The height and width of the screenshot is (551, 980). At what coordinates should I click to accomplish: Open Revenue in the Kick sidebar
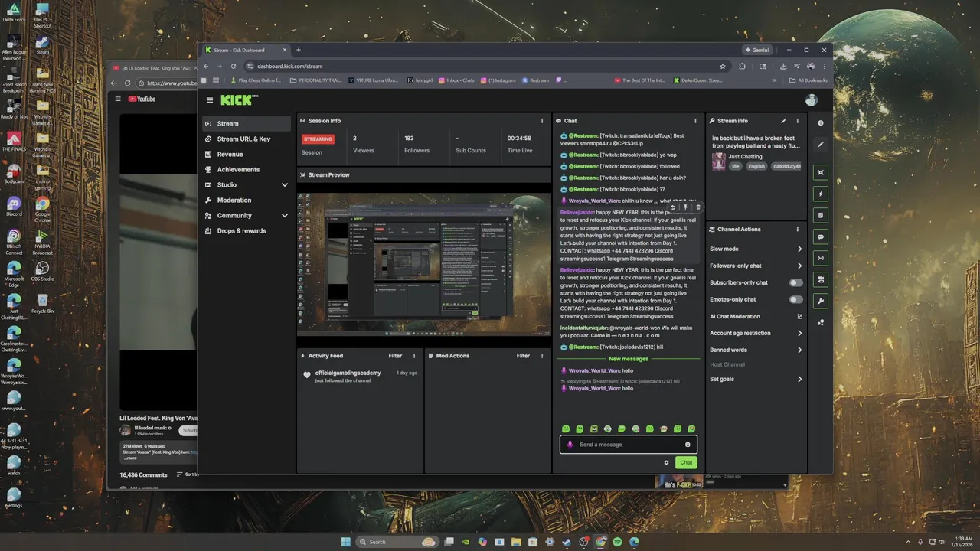coord(247,154)
